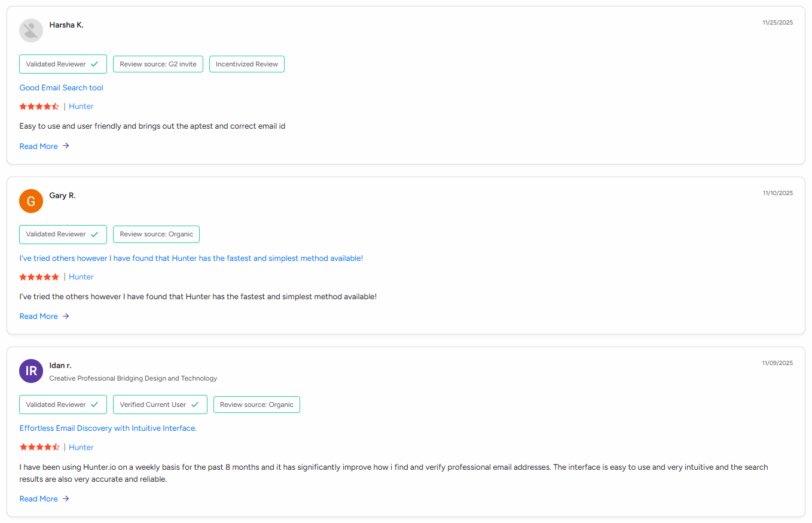Click the Incentivized Review badge
This screenshot has height=523, width=812.
pos(246,64)
